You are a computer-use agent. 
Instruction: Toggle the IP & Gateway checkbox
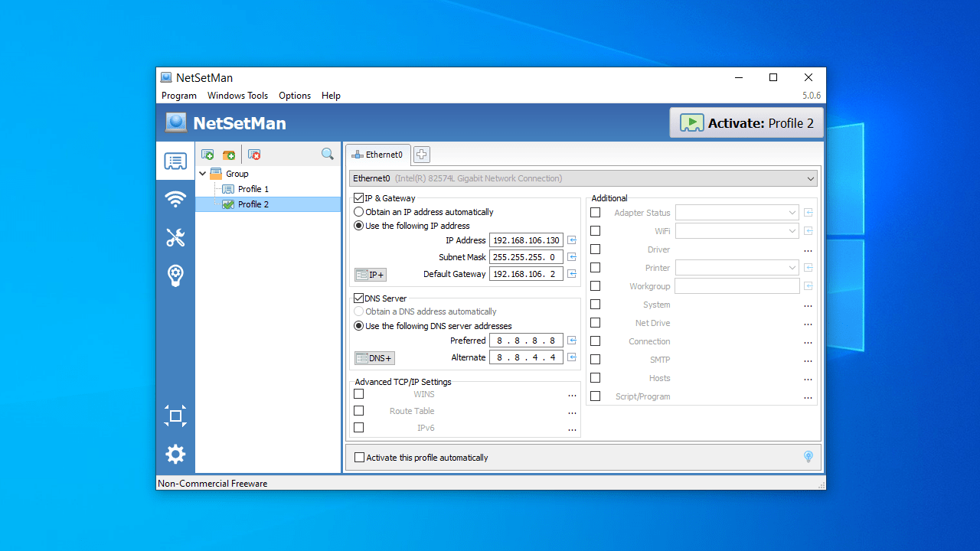click(x=358, y=198)
